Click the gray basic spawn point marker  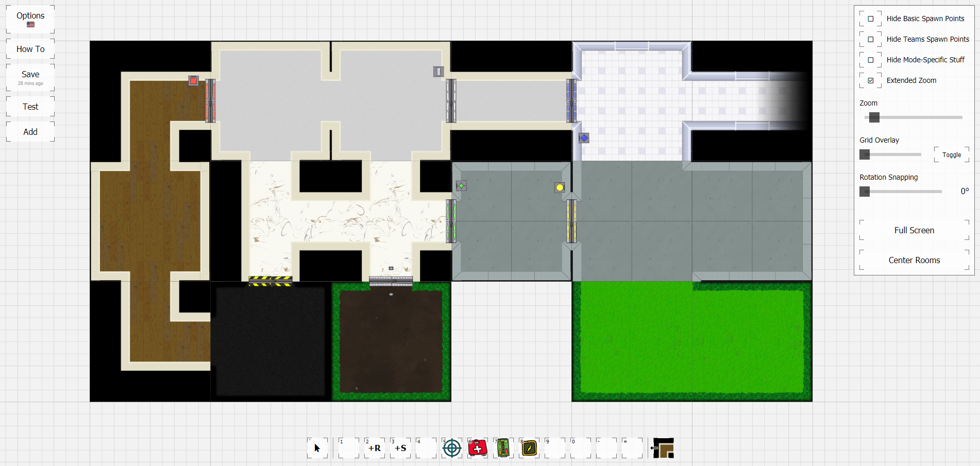[438, 72]
